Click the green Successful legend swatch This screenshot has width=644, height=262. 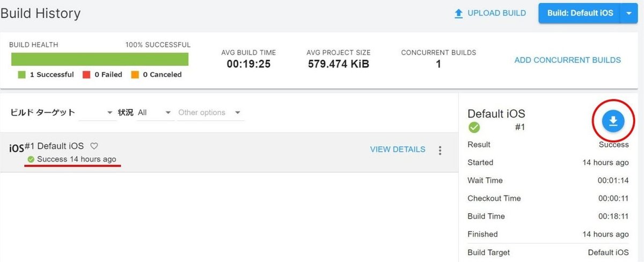(x=22, y=75)
